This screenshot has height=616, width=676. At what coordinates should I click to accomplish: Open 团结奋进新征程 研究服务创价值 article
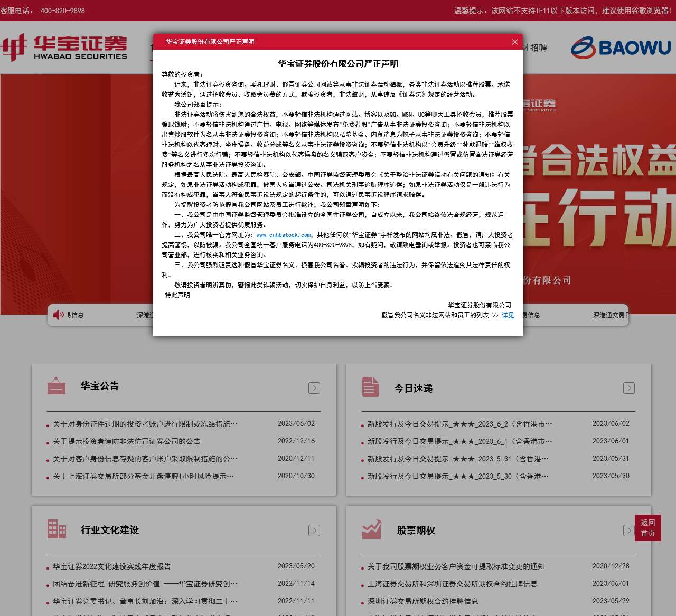(145, 584)
